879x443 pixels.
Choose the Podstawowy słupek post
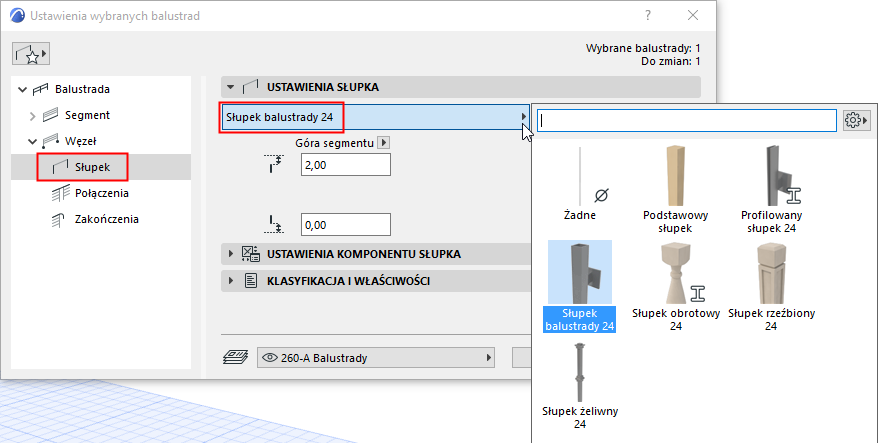[x=676, y=189]
